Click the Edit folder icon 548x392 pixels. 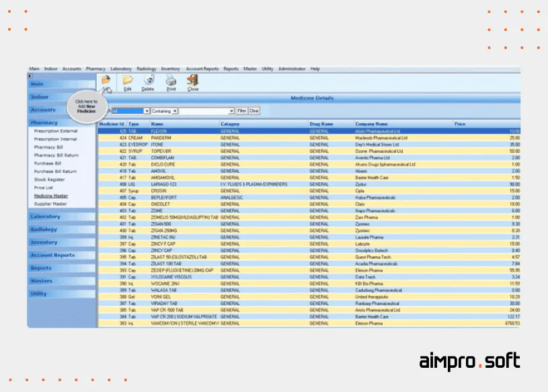128,81
